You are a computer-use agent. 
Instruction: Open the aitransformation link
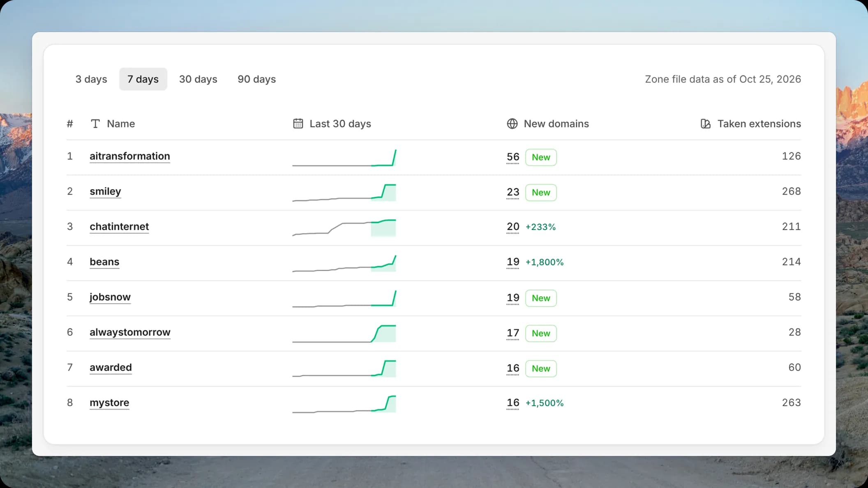click(x=130, y=156)
